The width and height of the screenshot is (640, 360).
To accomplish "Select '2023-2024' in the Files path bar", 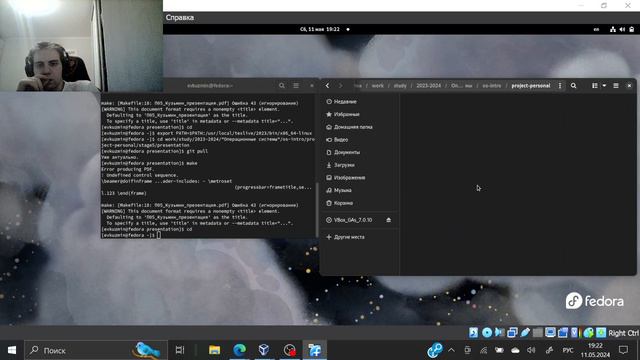I will pyautogui.click(x=429, y=86).
